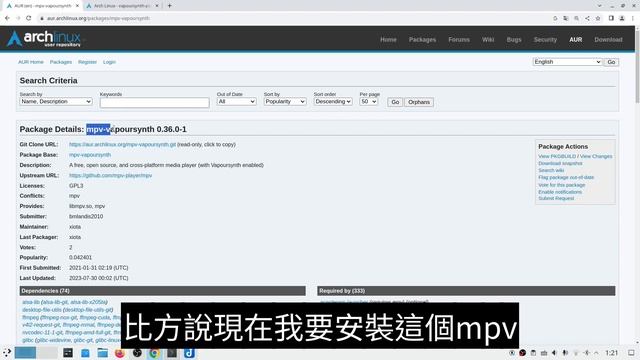Open the Sort order dropdown
The height and width of the screenshot is (360, 640).
pyautogui.click(x=333, y=101)
